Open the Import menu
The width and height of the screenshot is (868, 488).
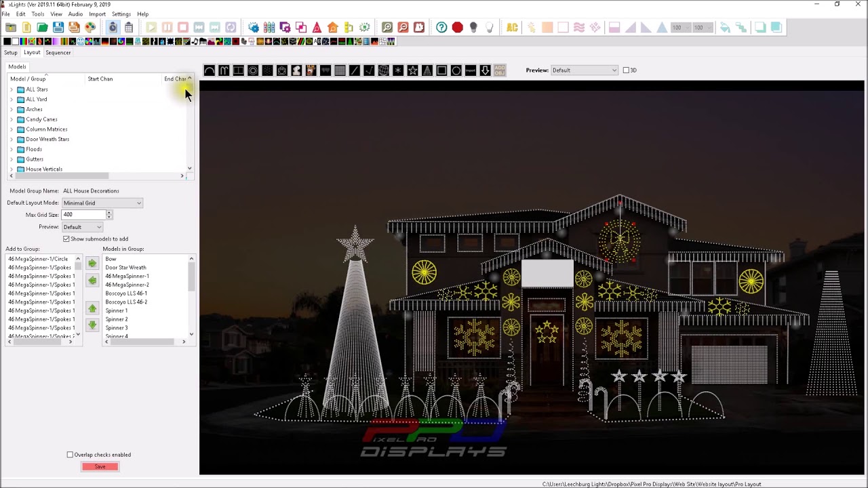(97, 14)
